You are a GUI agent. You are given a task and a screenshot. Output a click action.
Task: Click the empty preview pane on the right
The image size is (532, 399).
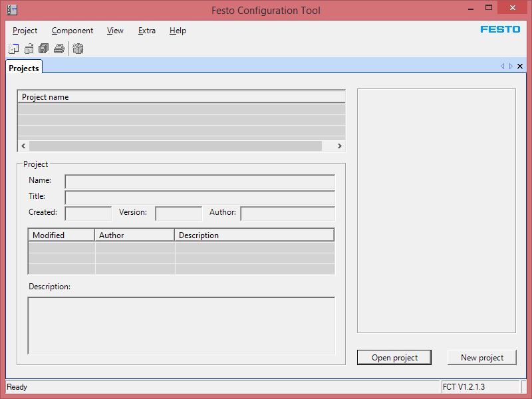[436, 211]
